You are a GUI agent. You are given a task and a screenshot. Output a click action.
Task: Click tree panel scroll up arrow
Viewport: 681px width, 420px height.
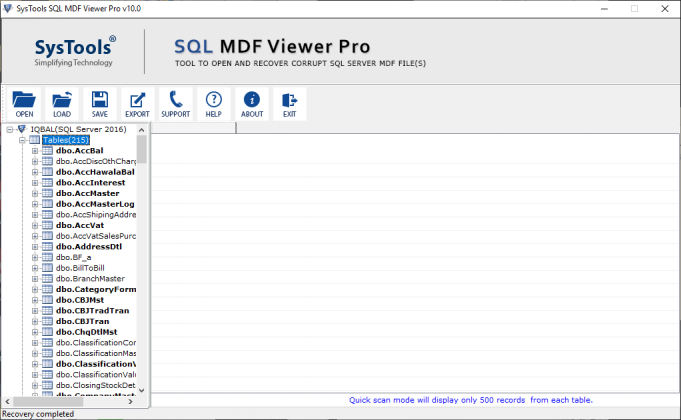pyautogui.click(x=142, y=129)
